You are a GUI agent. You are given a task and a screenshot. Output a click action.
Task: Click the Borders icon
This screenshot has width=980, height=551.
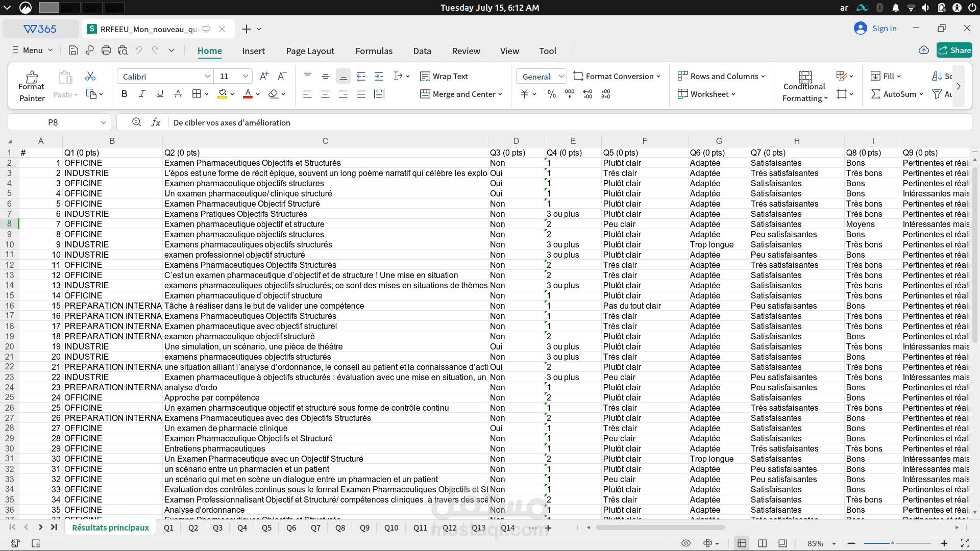click(197, 94)
